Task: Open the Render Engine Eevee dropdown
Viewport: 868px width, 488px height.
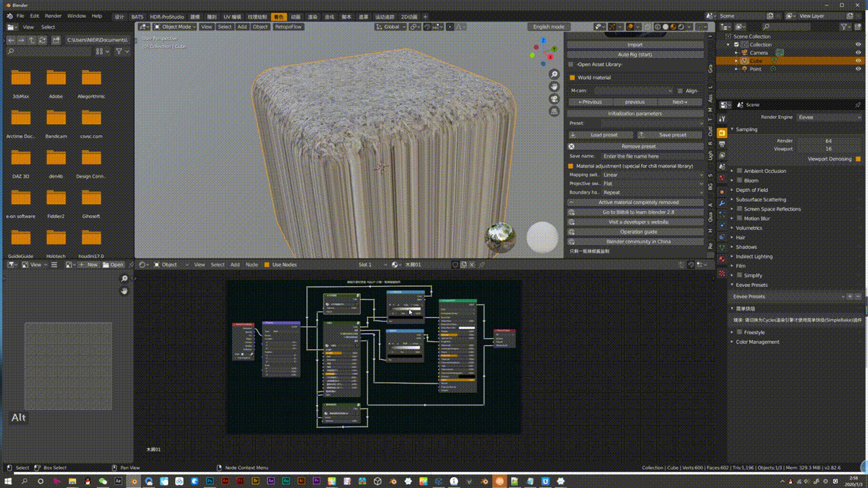Action: (x=829, y=117)
